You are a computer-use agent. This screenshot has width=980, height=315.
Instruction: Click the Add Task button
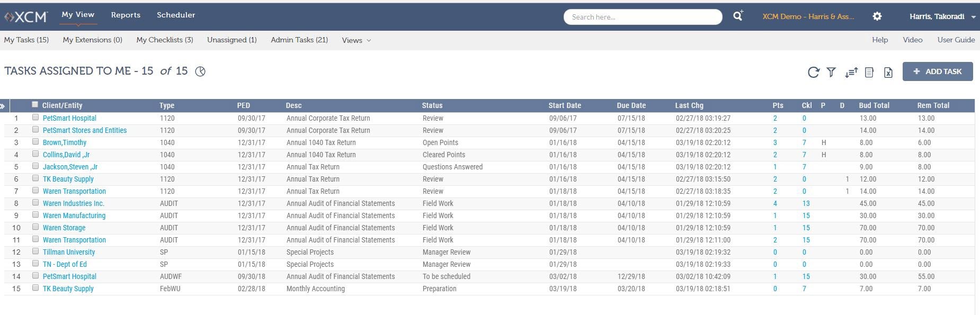(938, 71)
